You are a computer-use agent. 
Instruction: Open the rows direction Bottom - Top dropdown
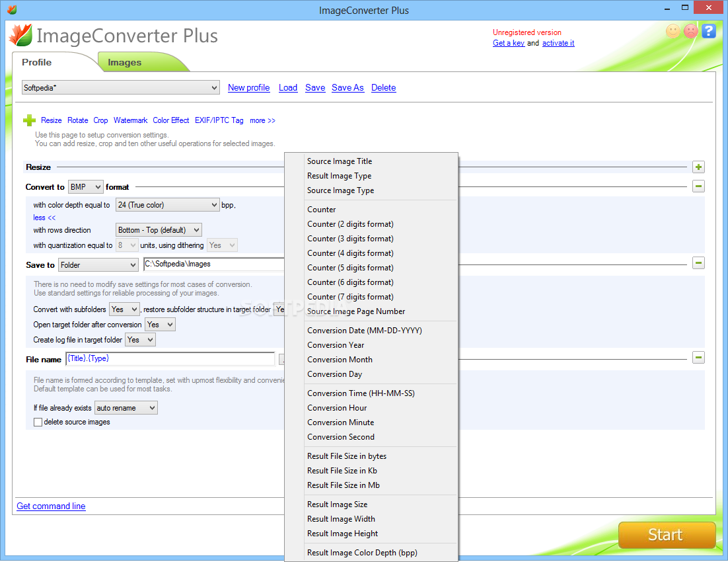159,230
